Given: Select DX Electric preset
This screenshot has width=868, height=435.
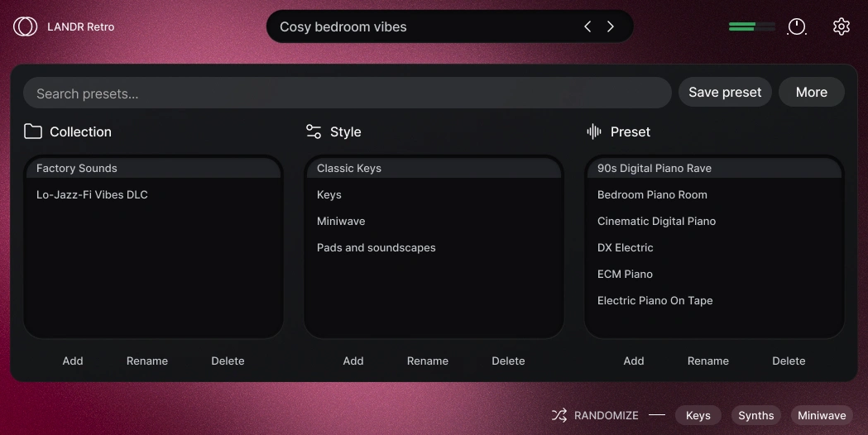Looking at the screenshot, I should click(x=714, y=248).
